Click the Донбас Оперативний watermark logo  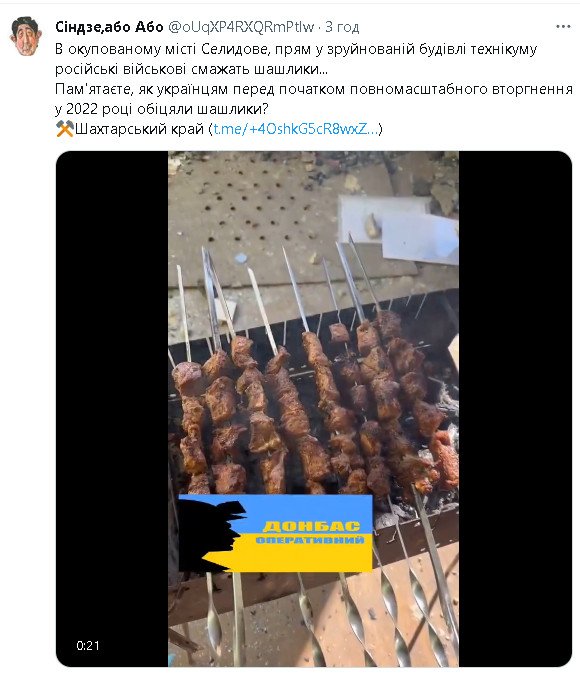coord(275,533)
